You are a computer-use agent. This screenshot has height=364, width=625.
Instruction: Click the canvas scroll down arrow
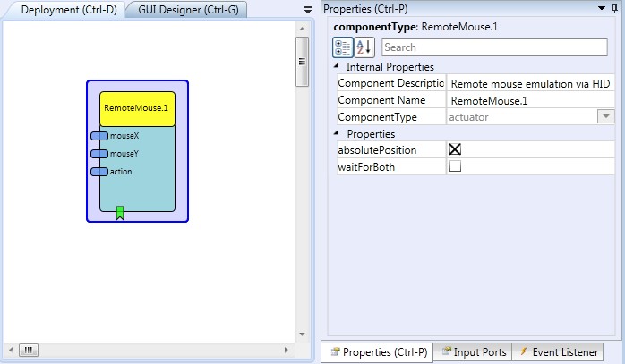(302, 334)
